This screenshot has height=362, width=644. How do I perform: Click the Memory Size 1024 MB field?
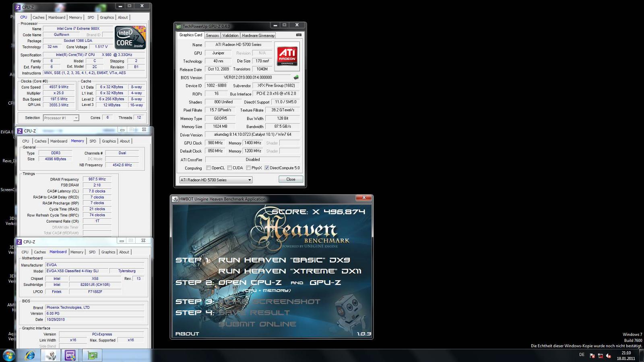pyautogui.click(x=220, y=126)
